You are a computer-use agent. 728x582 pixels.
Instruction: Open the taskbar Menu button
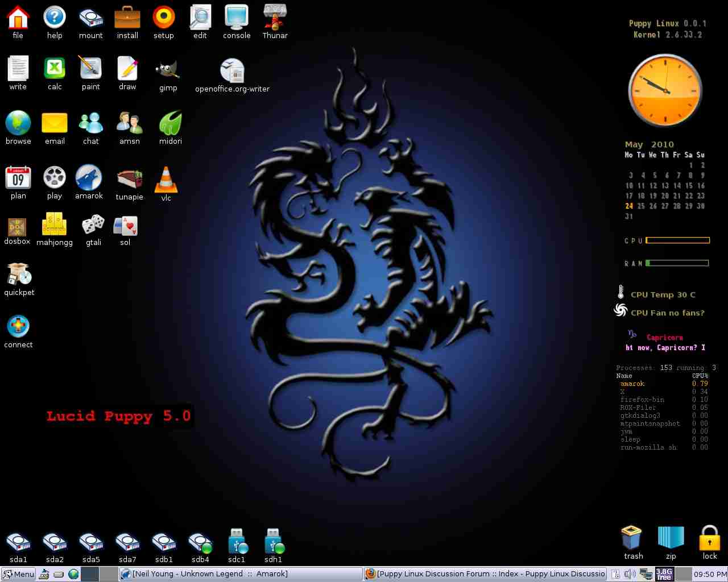tap(18, 574)
